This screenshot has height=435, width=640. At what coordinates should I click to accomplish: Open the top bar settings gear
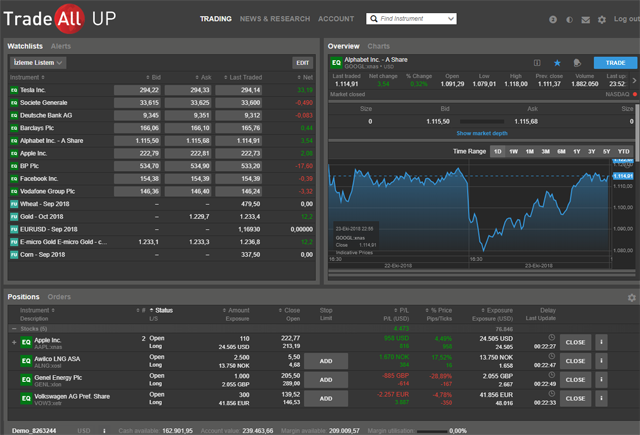[x=602, y=20]
